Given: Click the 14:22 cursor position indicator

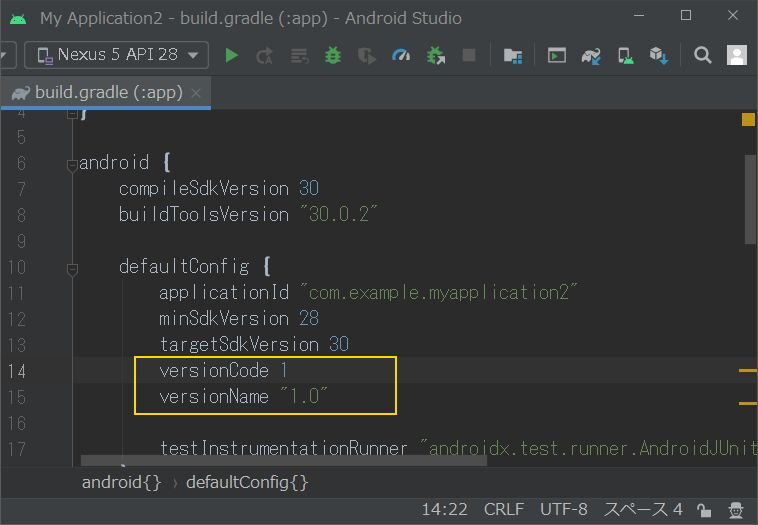Looking at the screenshot, I should point(444,509).
